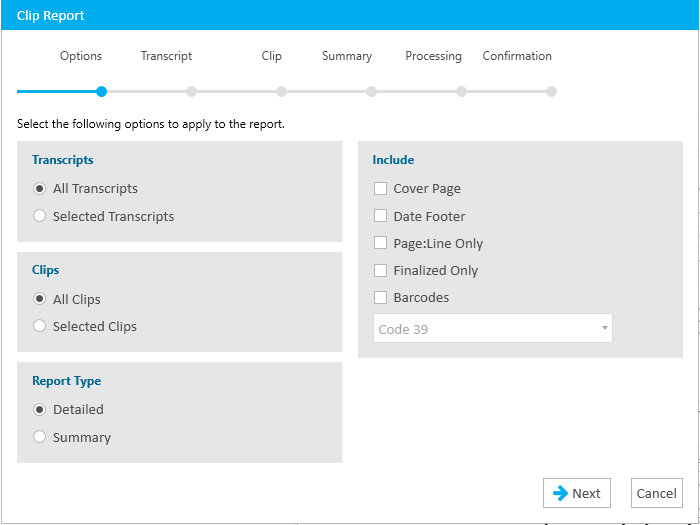The width and height of the screenshot is (700, 525).
Task: Select the All Clips radio button
Action: pos(39,299)
